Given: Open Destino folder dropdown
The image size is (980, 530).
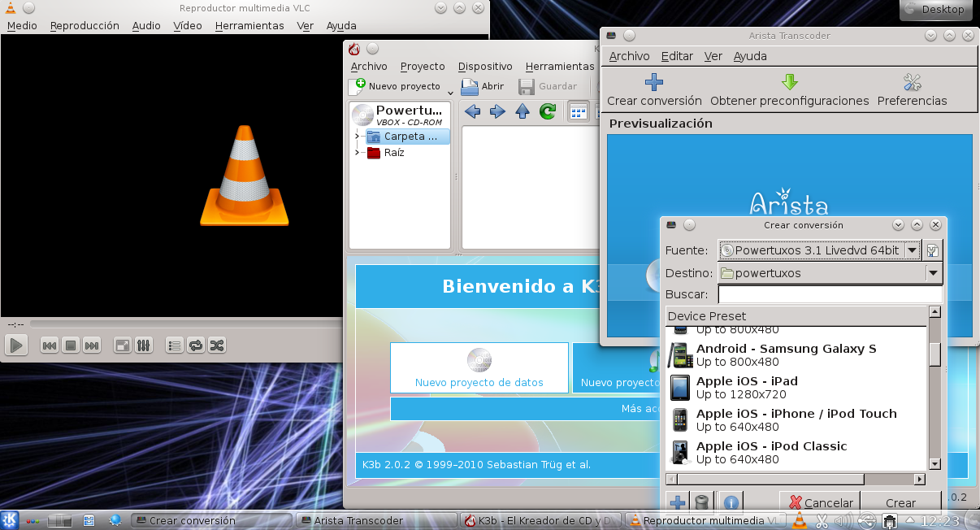Looking at the screenshot, I should pos(829,273).
